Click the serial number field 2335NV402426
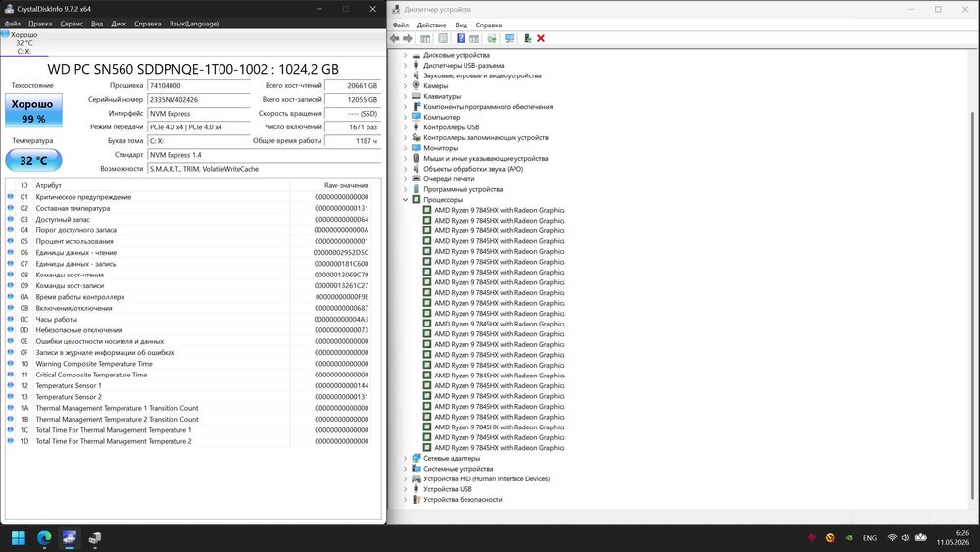 [x=198, y=99]
